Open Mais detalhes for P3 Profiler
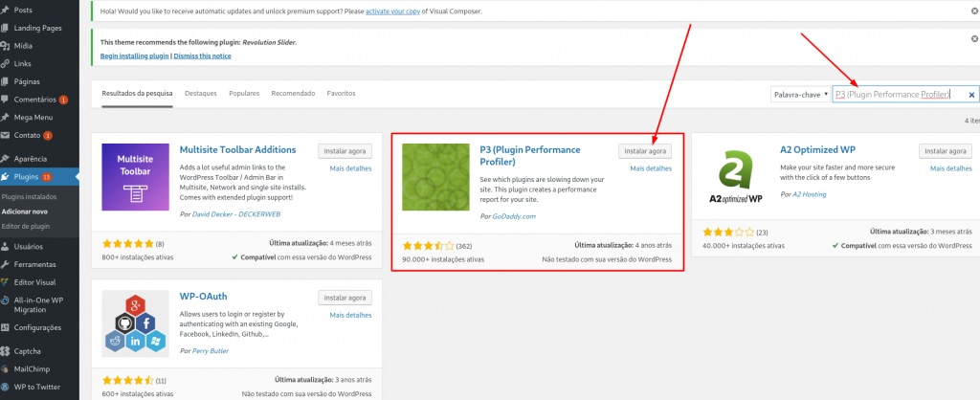Image resolution: width=980 pixels, height=400 pixels. [x=651, y=168]
